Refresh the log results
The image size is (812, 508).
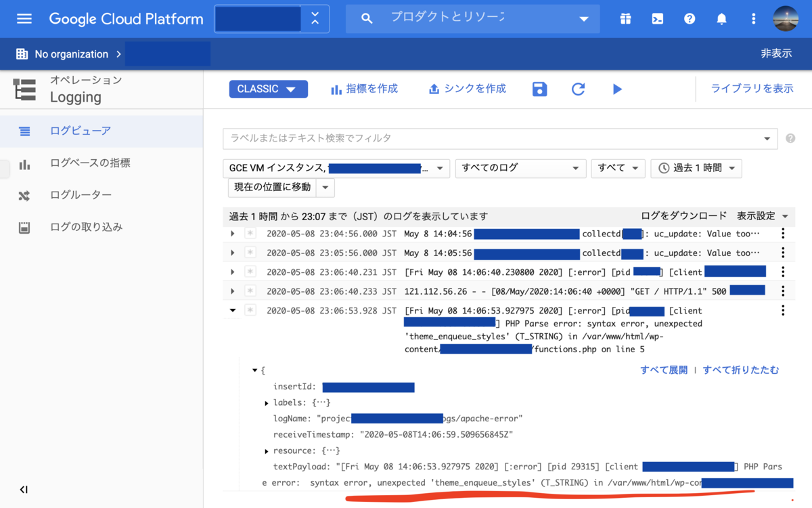click(578, 89)
